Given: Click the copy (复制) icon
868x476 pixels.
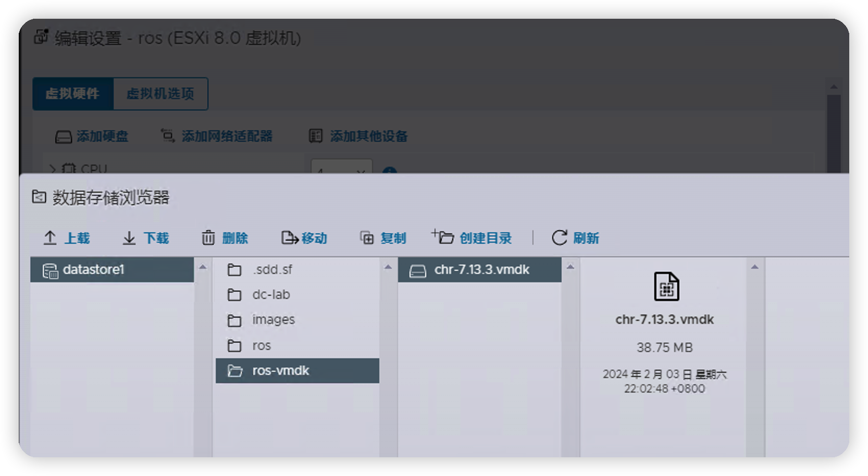Looking at the screenshot, I should (x=367, y=238).
